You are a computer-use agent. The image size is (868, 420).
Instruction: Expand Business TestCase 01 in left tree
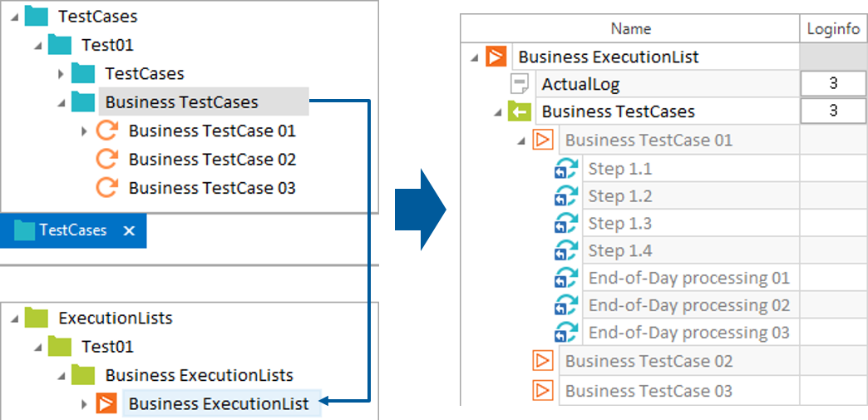(83, 131)
